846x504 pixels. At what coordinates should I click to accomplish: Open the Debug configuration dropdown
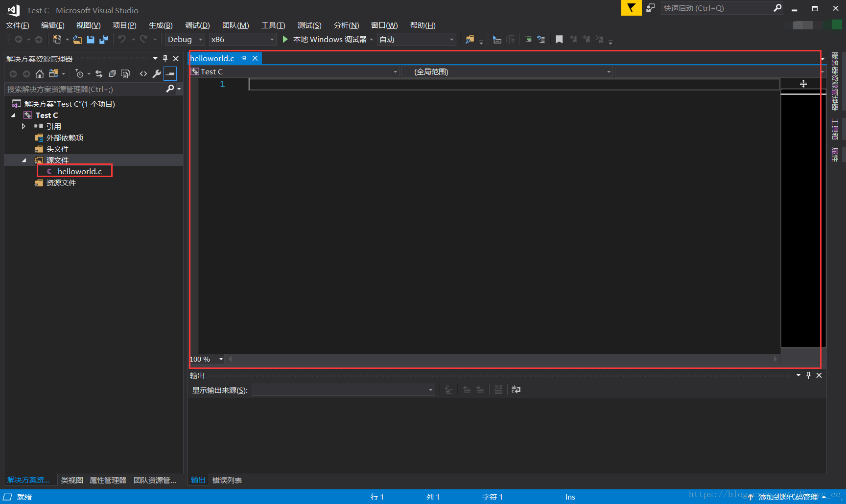[200, 39]
